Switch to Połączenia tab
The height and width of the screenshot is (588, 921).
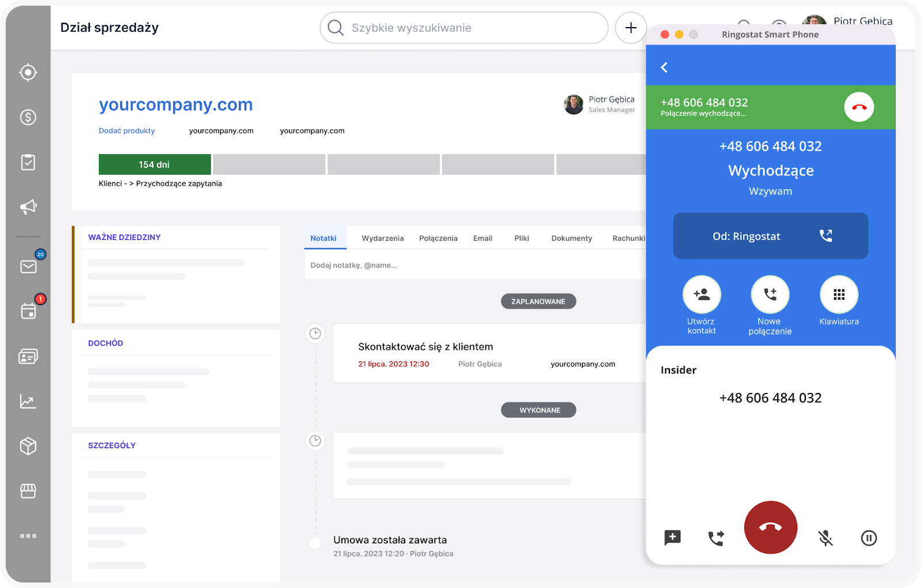point(439,238)
